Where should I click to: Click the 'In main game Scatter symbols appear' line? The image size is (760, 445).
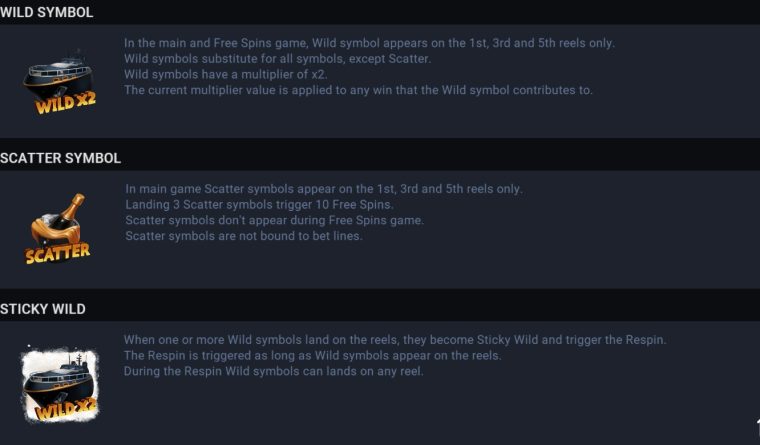pyautogui.click(x=324, y=189)
